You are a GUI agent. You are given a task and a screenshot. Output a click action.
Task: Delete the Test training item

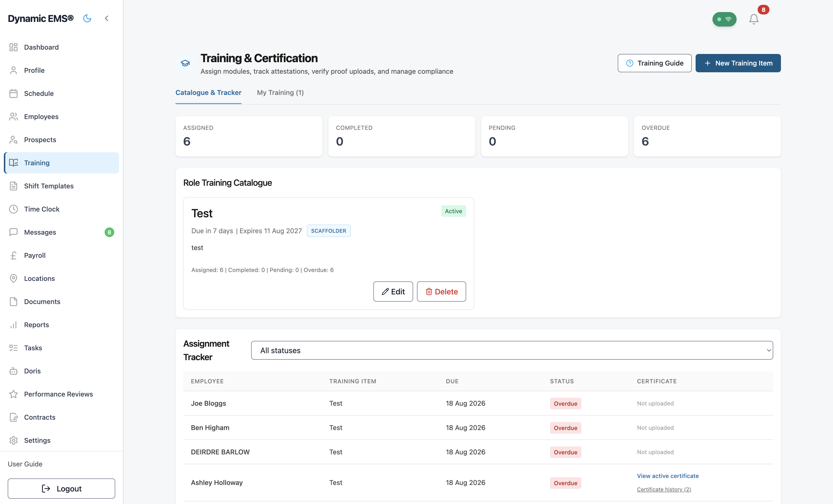click(441, 292)
